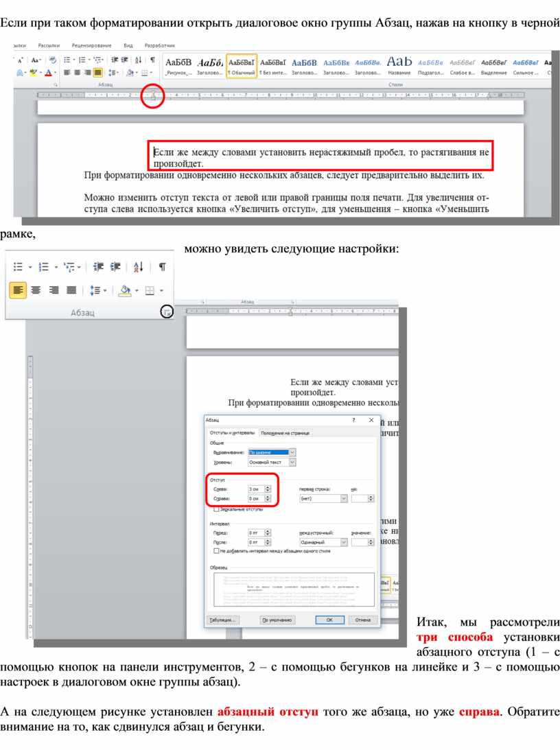Click the Отмена button
560x750 pixels.
coord(363,620)
